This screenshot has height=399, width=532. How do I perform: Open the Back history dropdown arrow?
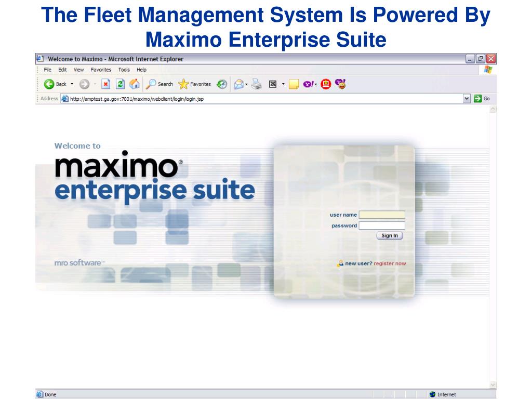[x=72, y=84]
